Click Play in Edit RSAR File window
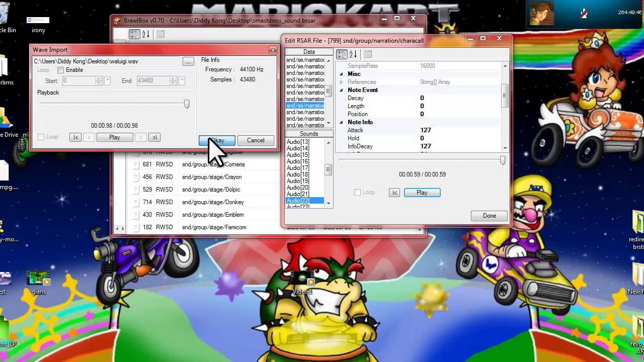The width and height of the screenshot is (644, 362). pyautogui.click(x=422, y=193)
